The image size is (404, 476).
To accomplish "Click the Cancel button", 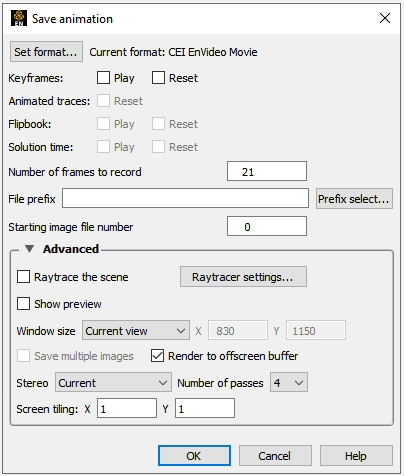I will (x=275, y=456).
